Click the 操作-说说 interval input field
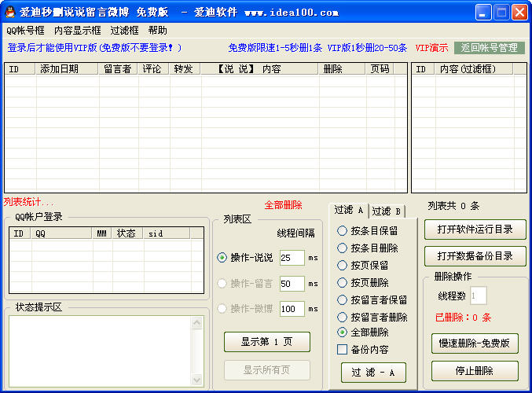The width and height of the screenshot is (532, 393). [x=291, y=258]
